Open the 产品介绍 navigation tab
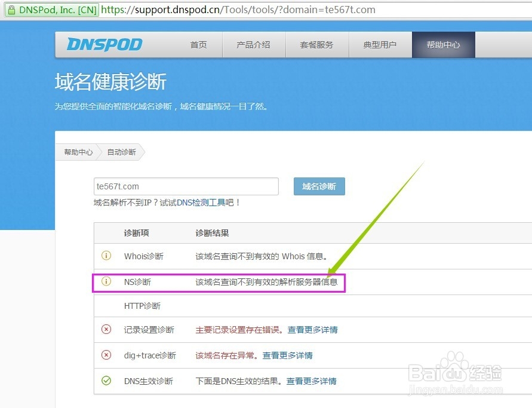The width and height of the screenshot is (532, 408). (x=253, y=45)
